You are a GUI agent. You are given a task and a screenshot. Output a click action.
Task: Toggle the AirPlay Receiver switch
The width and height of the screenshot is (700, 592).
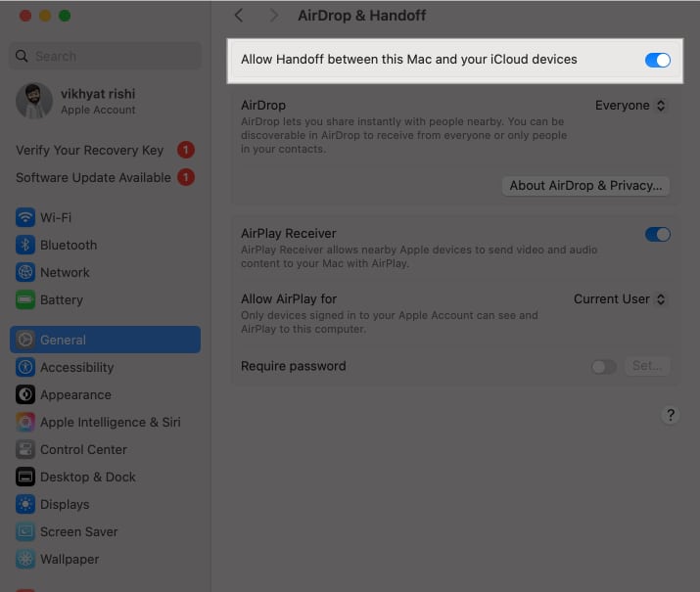pyautogui.click(x=658, y=234)
